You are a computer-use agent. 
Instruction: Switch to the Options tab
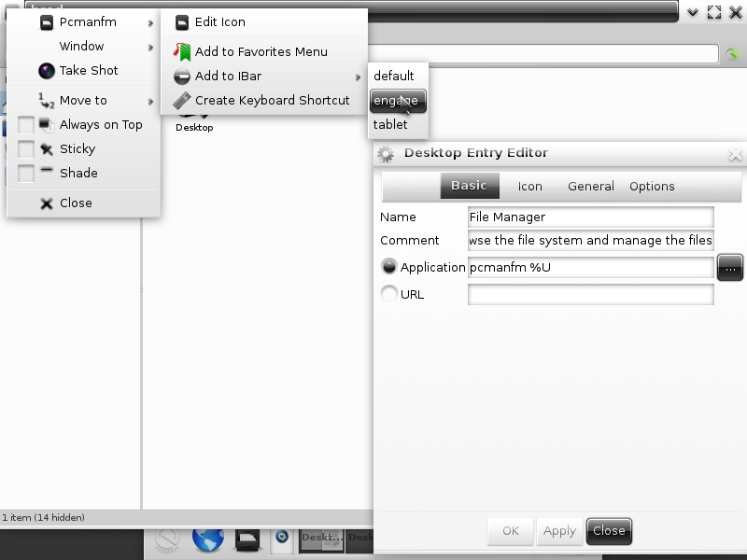pos(652,186)
